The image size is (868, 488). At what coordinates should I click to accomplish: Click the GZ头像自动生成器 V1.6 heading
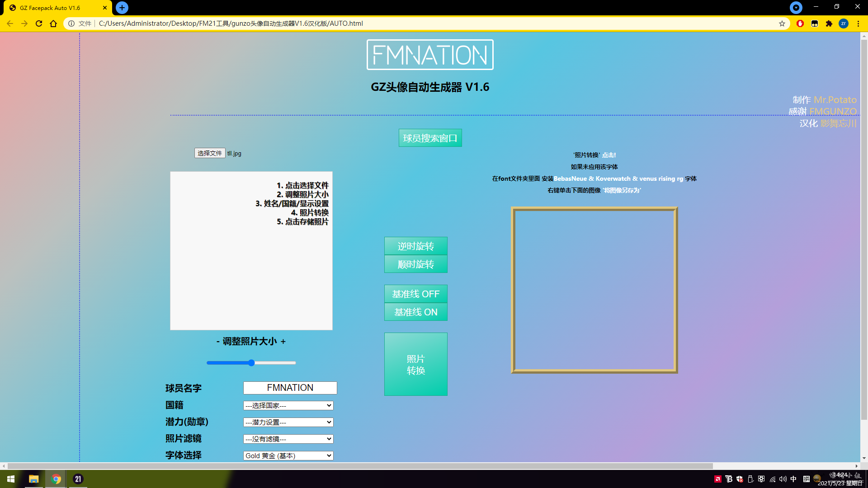click(x=430, y=87)
